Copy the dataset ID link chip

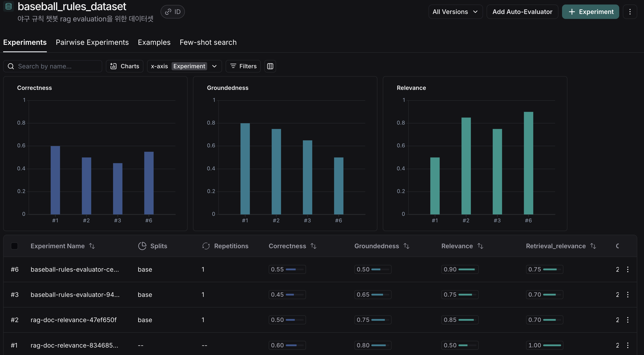pyautogui.click(x=172, y=12)
